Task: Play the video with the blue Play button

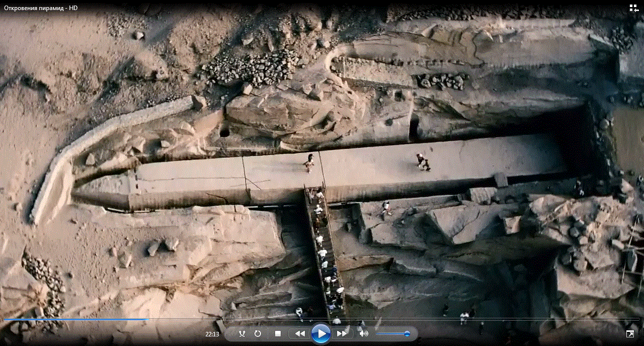Action: 320,333
